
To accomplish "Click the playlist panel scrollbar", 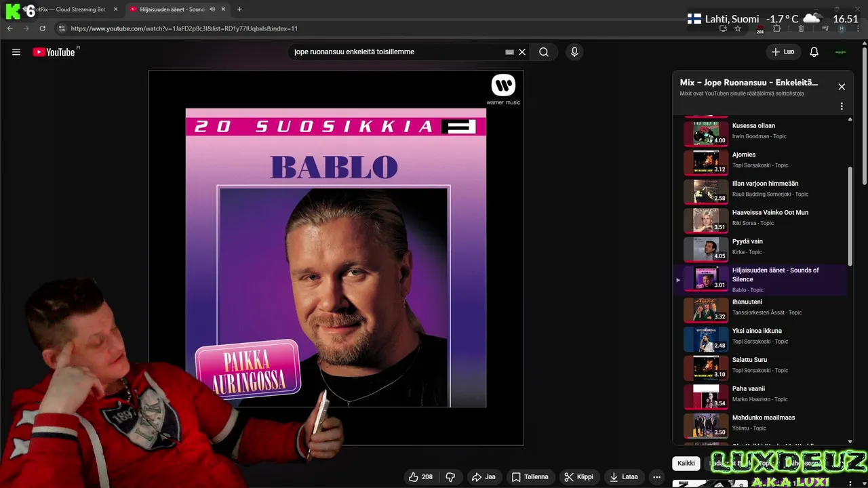I will 850,217.
